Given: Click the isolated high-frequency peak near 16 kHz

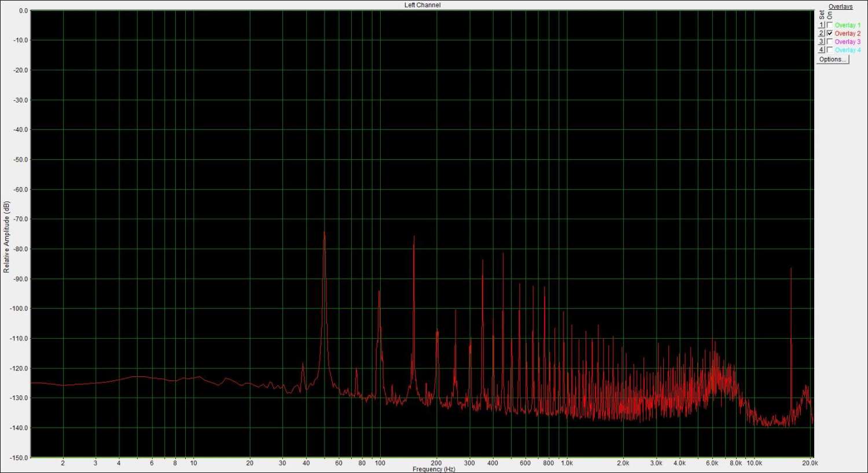Looking at the screenshot, I should pyautogui.click(x=790, y=269).
